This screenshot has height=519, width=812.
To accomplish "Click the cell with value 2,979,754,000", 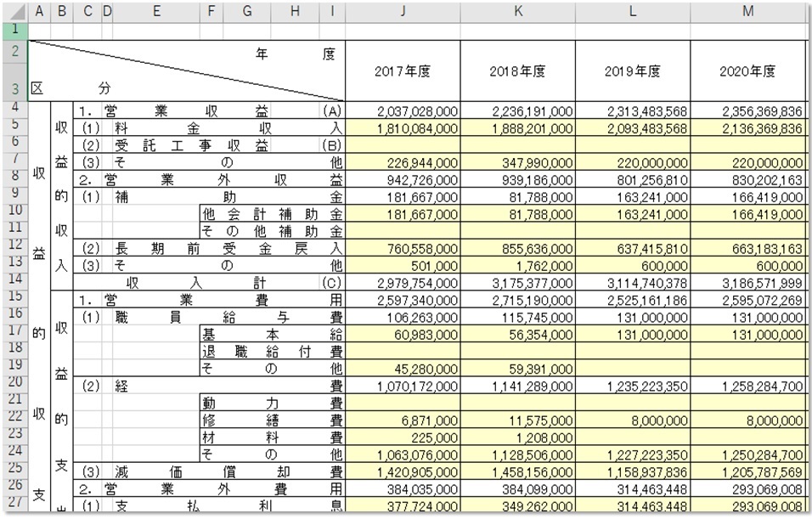I will coord(403,283).
